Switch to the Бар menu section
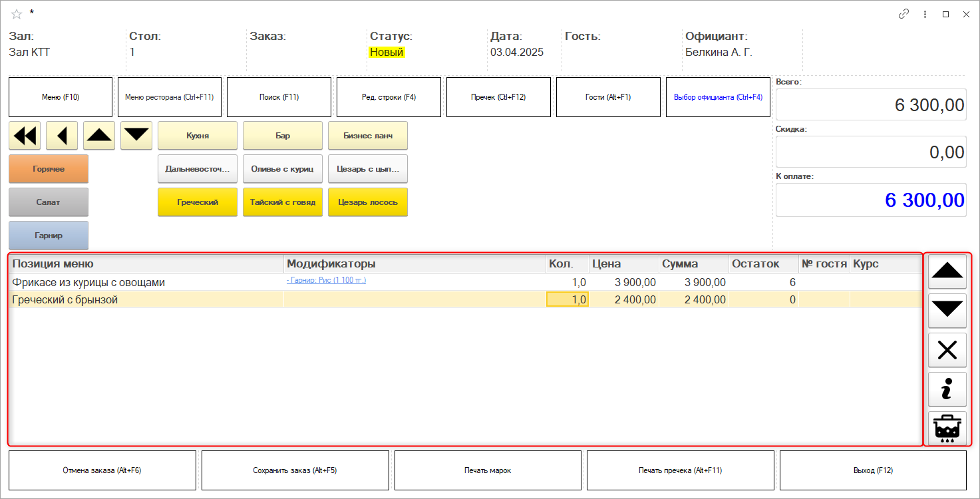 [x=283, y=136]
